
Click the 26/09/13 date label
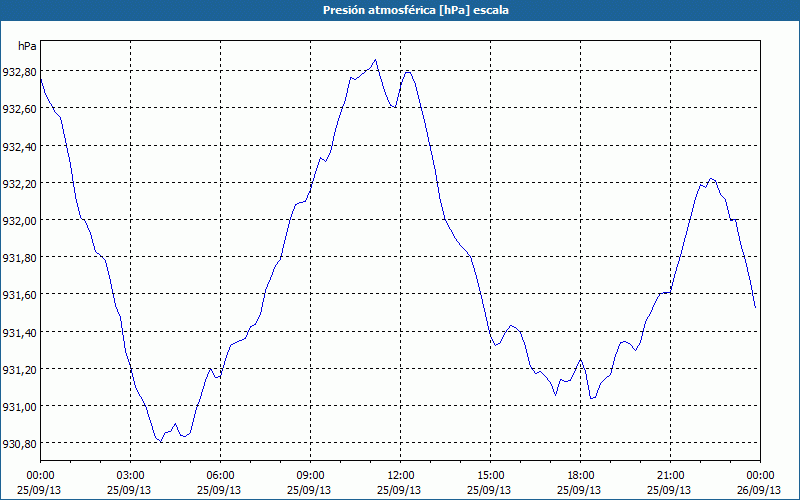coord(760,490)
